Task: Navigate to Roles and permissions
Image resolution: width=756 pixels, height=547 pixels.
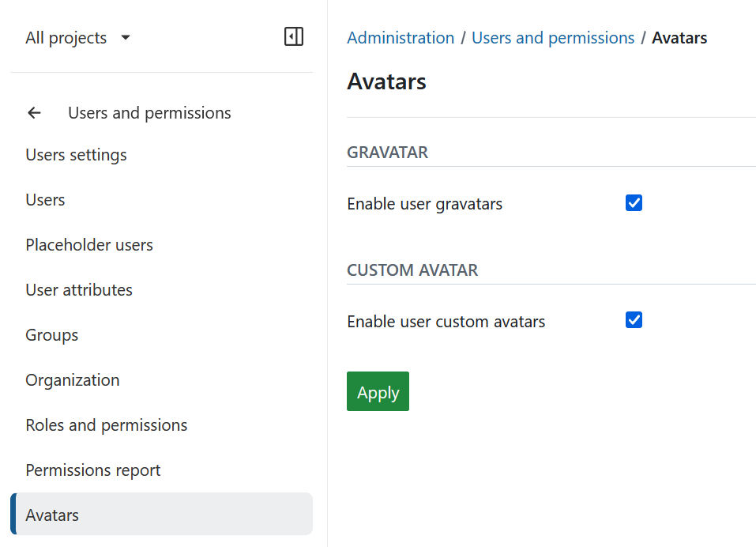Action: point(107,425)
